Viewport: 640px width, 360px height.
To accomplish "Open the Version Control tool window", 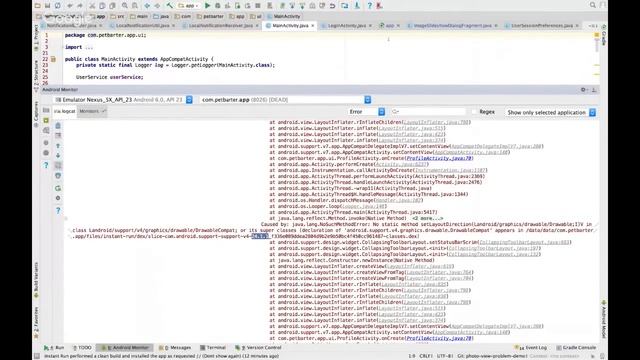I will pyautogui.click(x=258, y=347).
